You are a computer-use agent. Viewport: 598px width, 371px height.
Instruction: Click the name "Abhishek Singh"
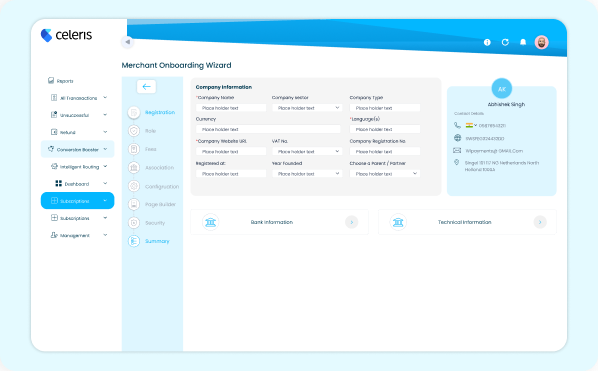click(x=506, y=104)
